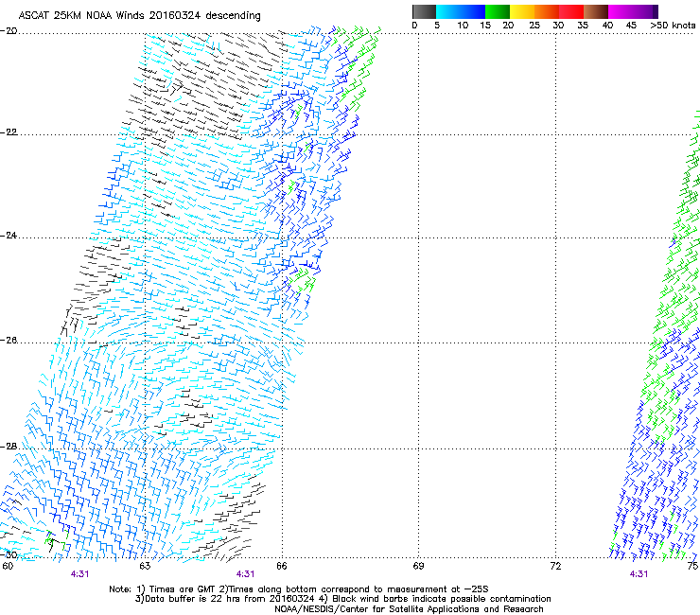Viewport: 700px width, 615px height.
Task: Click the longitude label 60
Action: click(8, 566)
